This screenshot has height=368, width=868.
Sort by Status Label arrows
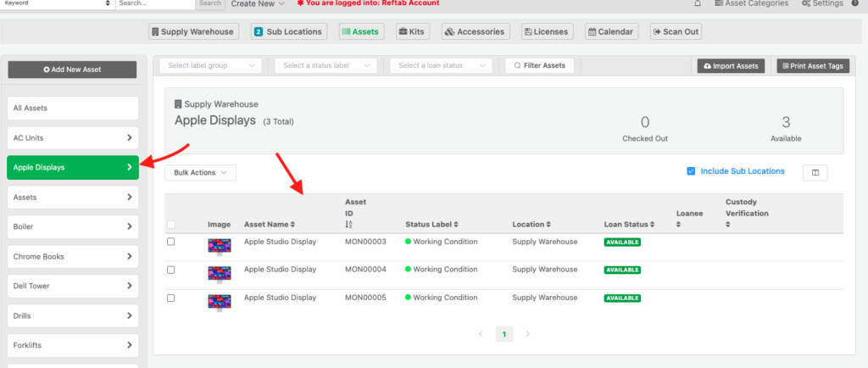click(x=455, y=225)
